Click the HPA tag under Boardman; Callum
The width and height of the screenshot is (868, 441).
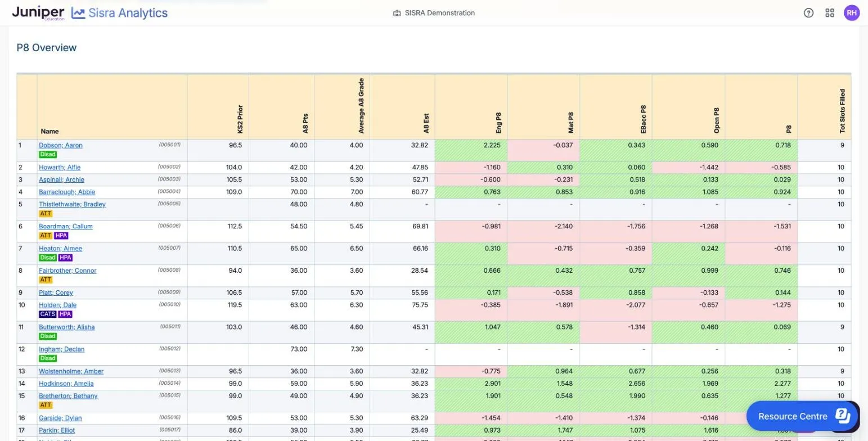point(61,236)
